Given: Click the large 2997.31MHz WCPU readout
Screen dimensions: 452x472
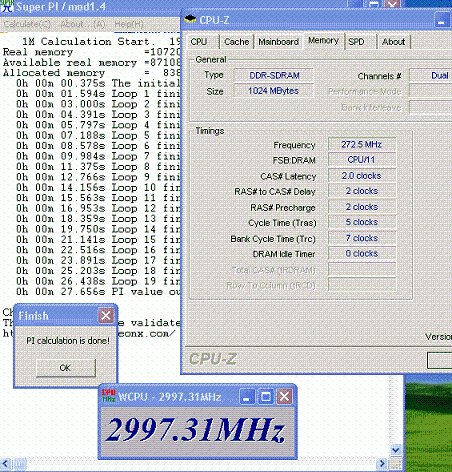Looking at the screenshot, I should click(x=196, y=430).
